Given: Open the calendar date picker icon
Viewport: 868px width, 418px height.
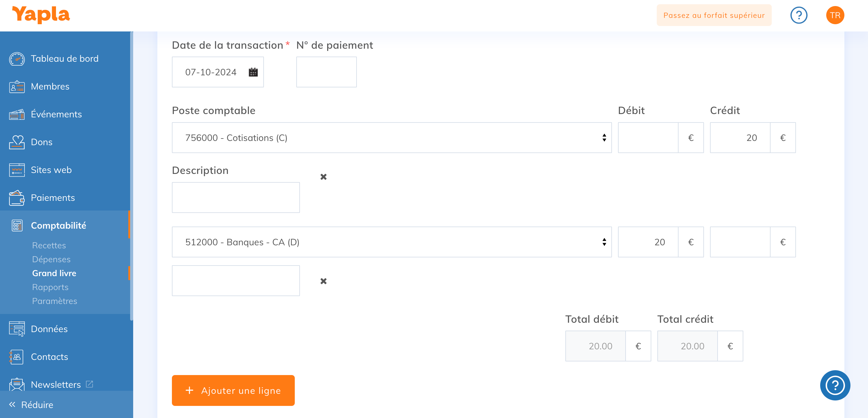Looking at the screenshot, I should [x=253, y=72].
